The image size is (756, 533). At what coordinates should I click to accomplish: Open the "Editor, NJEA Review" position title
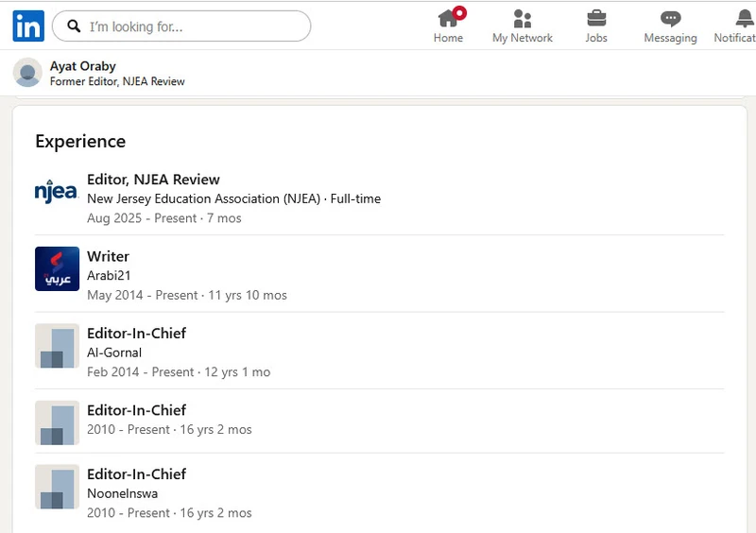(x=153, y=180)
